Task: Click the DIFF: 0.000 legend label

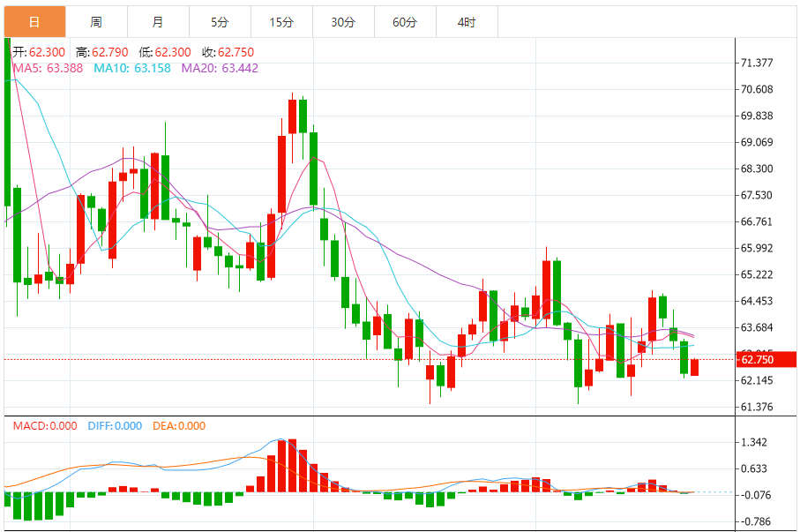Action: click(x=115, y=426)
